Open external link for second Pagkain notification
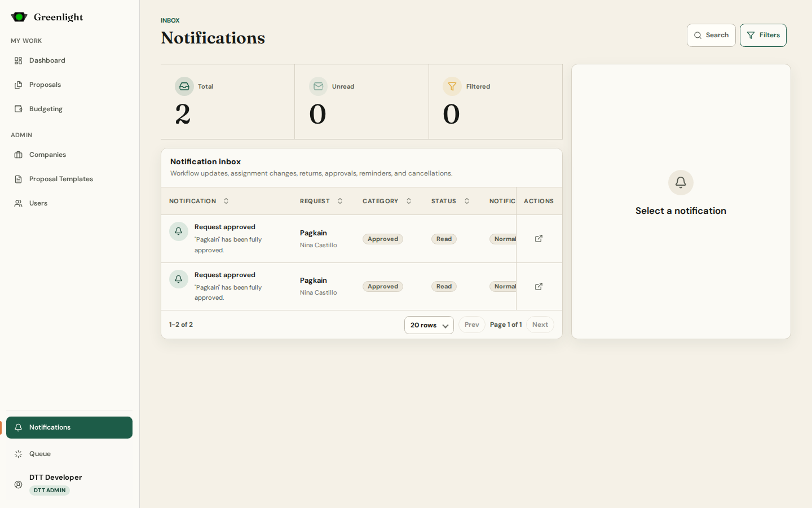Viewport: 812px width, 508px height. pos(539,287)
